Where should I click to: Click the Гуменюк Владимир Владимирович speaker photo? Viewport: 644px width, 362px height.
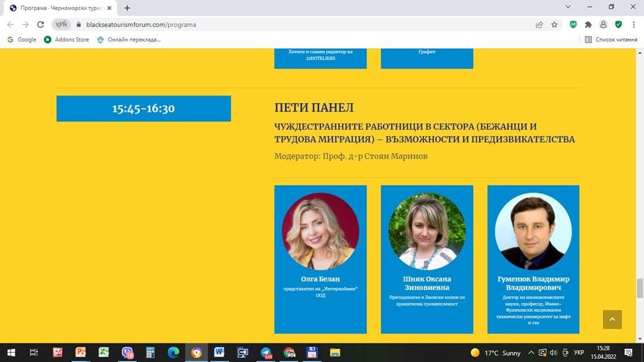click(533, 231)
